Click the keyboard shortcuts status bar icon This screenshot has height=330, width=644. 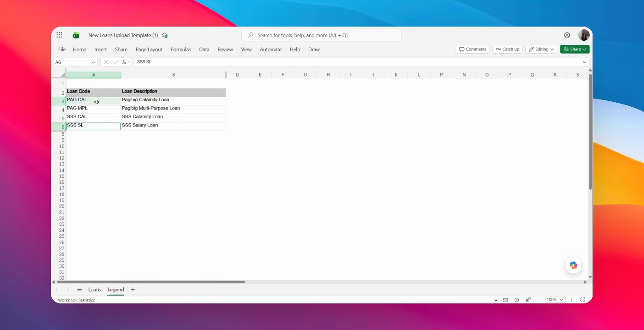(x=505, y=300)
